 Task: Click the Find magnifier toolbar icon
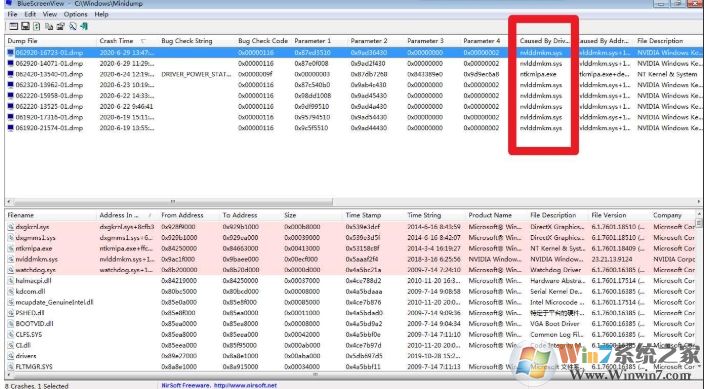pos(72,27)
